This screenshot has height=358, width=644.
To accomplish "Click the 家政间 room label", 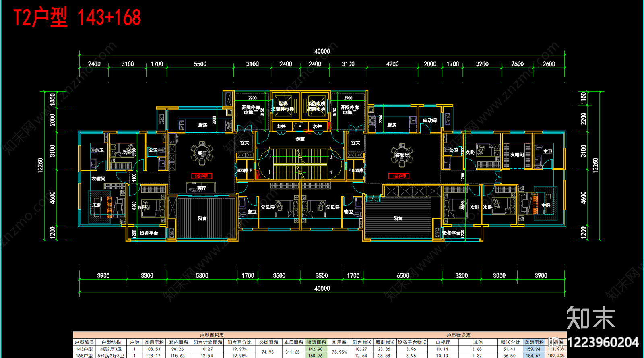I will point(429,120).
